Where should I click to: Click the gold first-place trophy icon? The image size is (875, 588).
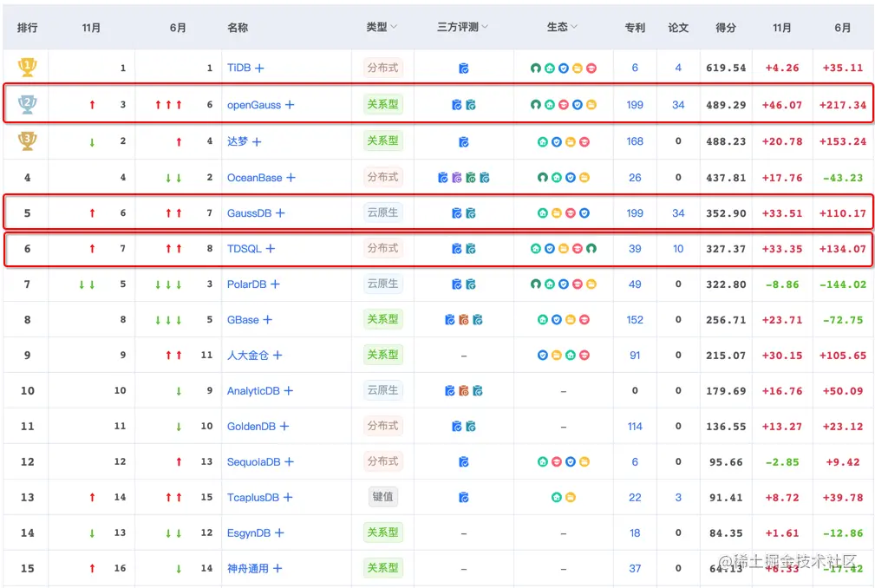point(27,67)
